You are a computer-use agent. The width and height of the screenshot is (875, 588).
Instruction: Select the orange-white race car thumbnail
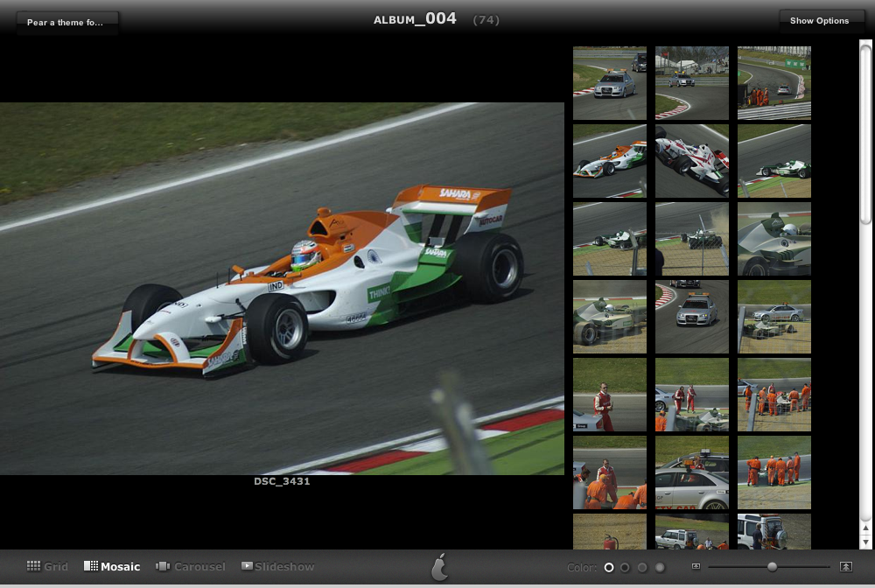(x=609, y=161)
